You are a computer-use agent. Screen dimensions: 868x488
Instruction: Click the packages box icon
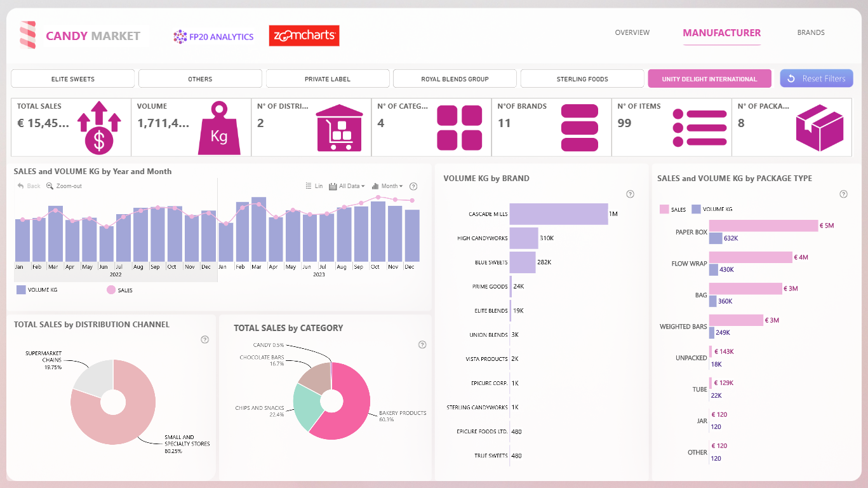point(820,128)
